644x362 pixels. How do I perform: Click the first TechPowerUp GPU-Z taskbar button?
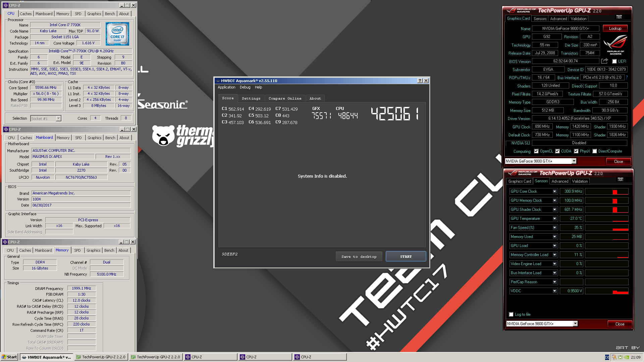pos(101,357)
